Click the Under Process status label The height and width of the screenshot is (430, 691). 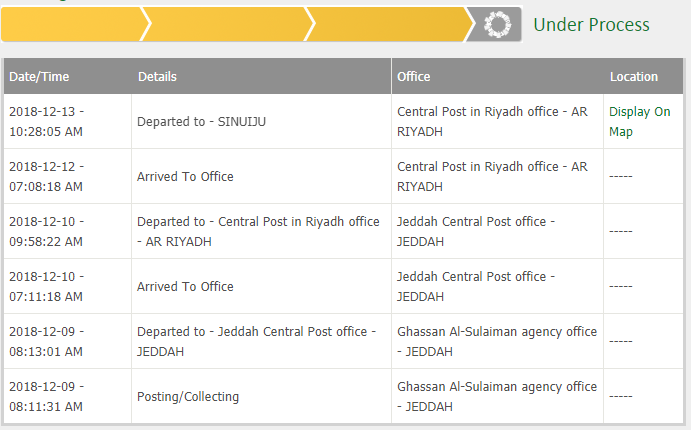tap(591, 25)
